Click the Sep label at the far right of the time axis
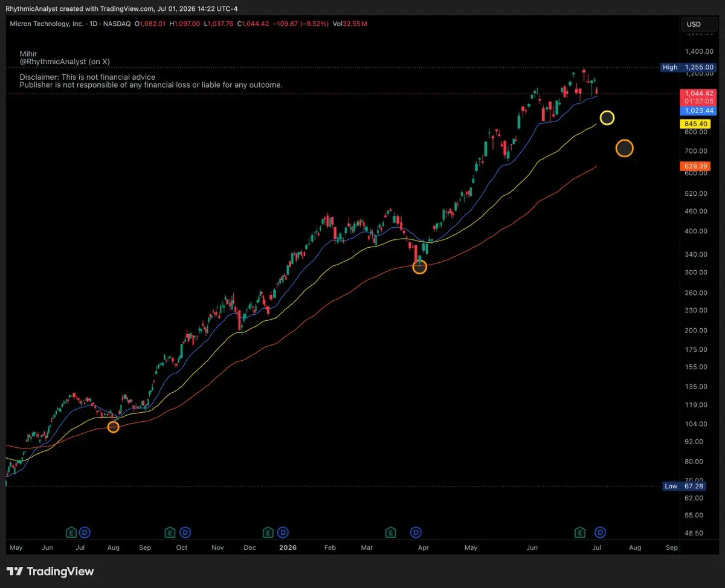 (x=671, y=548)
